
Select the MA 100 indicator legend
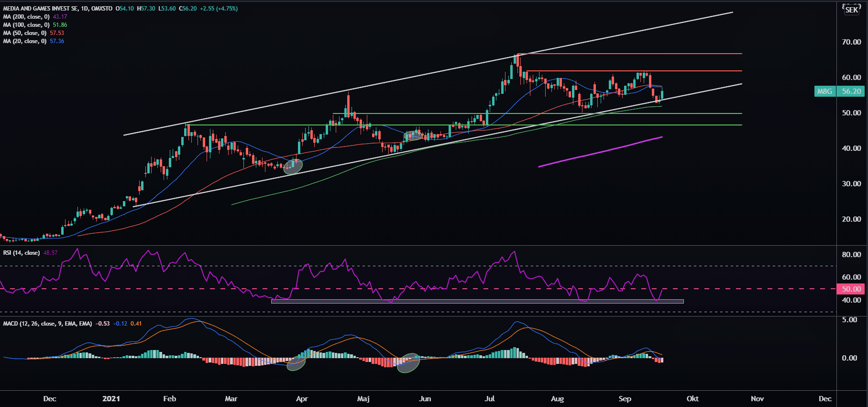pyautogui.click(x=26, y=25)
